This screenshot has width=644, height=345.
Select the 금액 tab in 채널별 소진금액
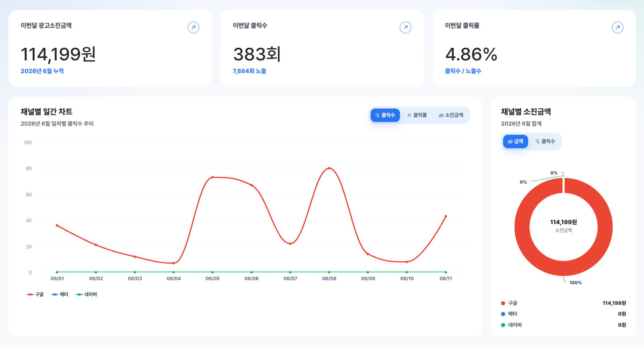[x=515, y=141]
